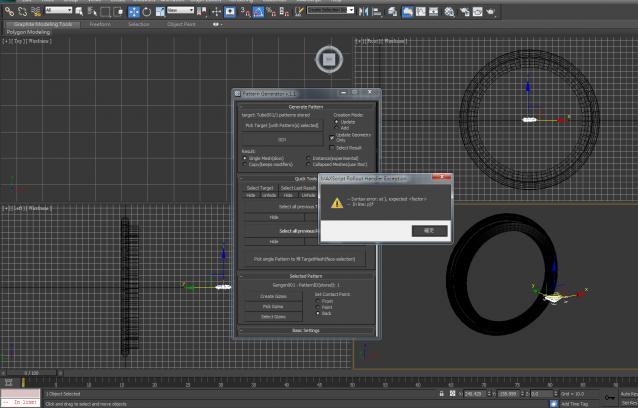Expand the Polygon Modeling panel
Image resolution: width=638 pixels, height=408 pixels.
(x=28, y=32)
